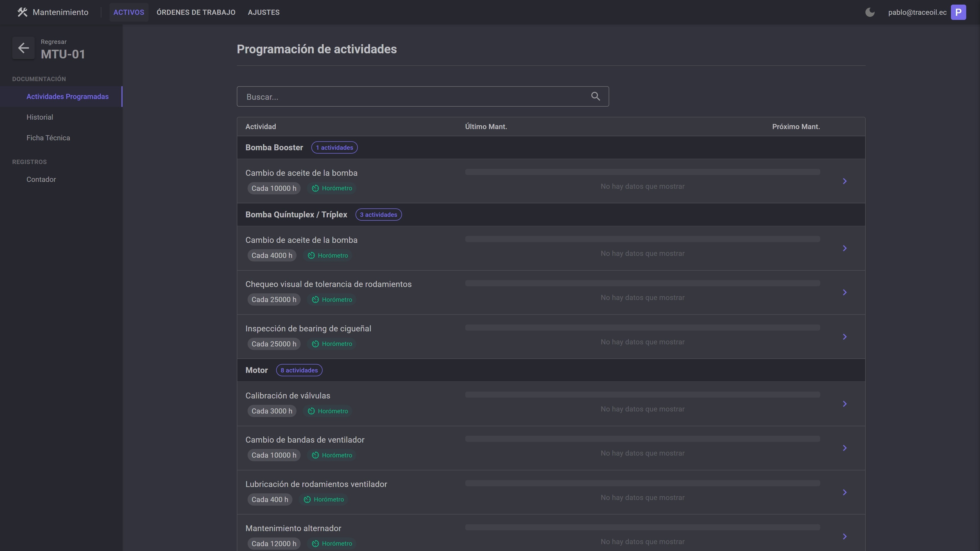Image resolution: width=980 pixels, height=551 pixels.
Task: Click the back arrow next to MTU-01
Action: (x=23, y=48)
